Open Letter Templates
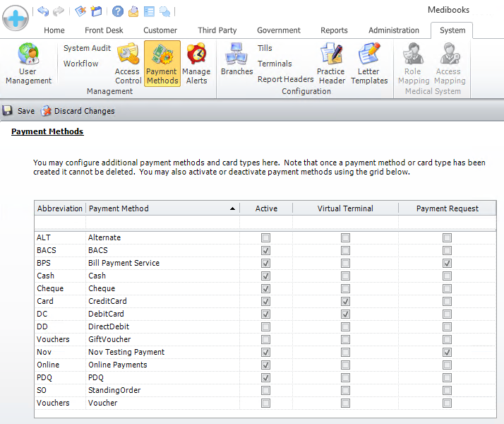Image resolution: width=504 pixels, height=424 pixels. click(x=369, y=64)
